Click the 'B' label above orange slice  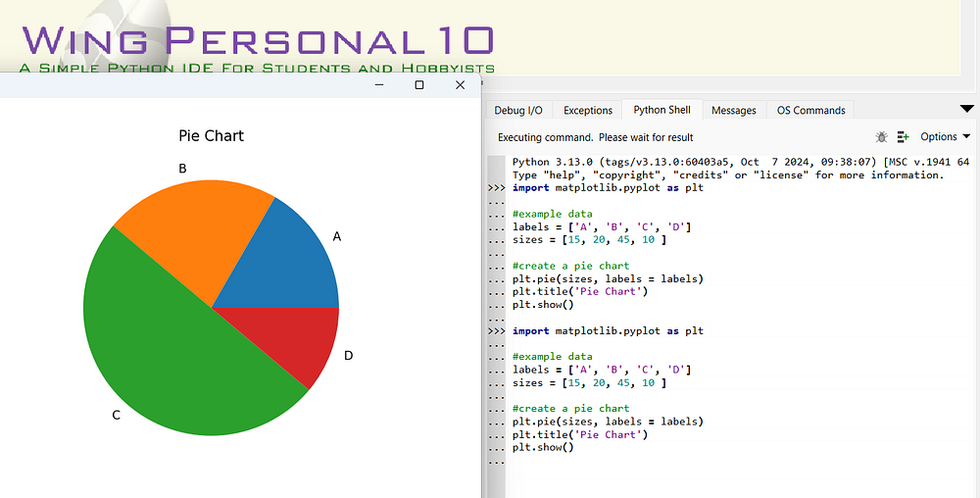(x=182, y=168)
